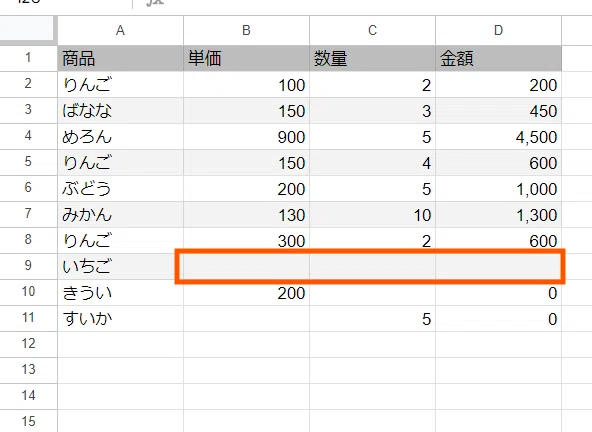
Task: Click quantity 5 in すいか row
Action: point(373,319)
